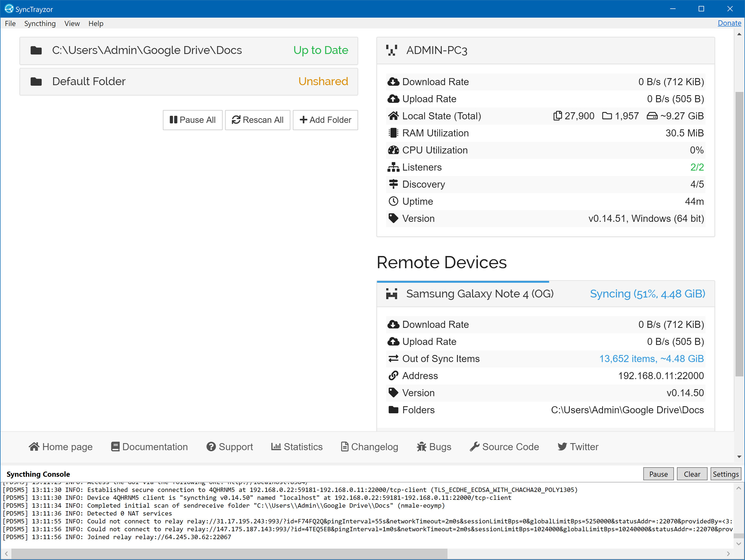Click the Rescan All button
The image size is (745, 560).
click(x=258, y=120)
